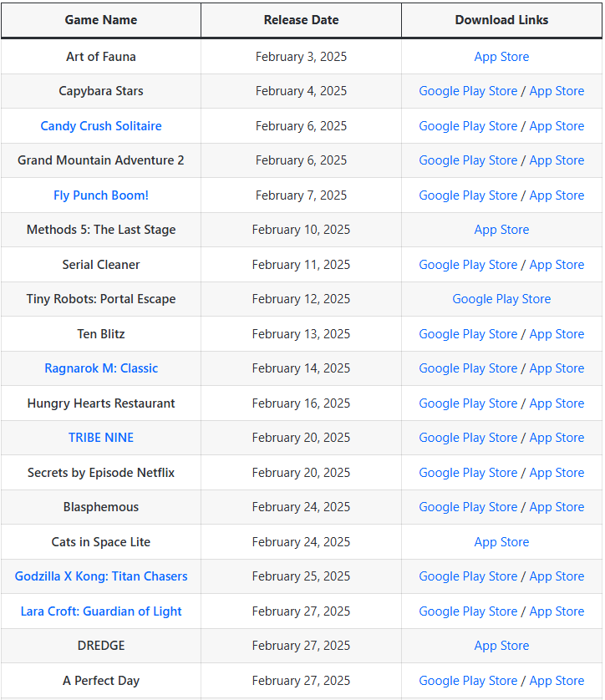The image size is (605, 700).
Task: Select the Art of Fauna cell
Action: pyautogui.click(x=101, y=57)
